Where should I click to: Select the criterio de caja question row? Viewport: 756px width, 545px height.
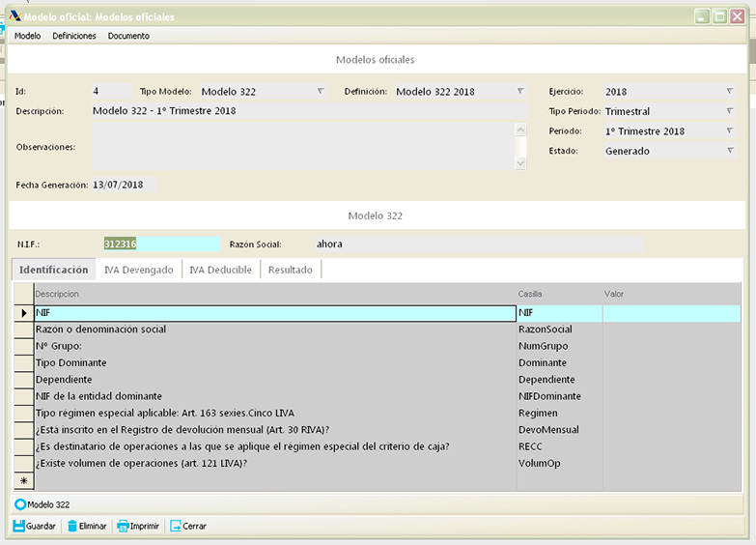(378, 446)
